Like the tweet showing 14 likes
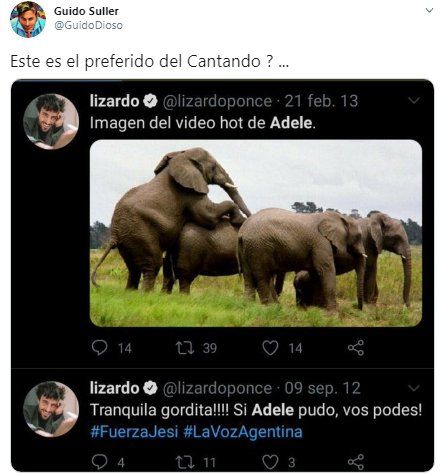 (x=270, y=348)
